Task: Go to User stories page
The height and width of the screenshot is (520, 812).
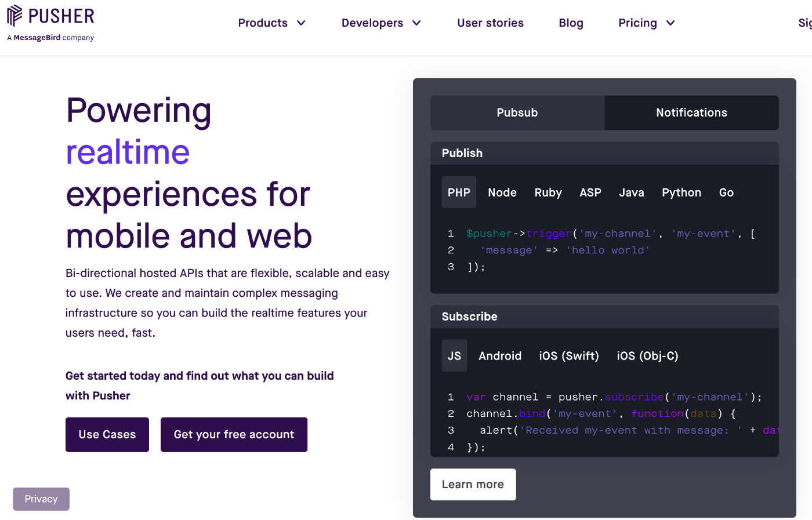Action: click(490, 23)
